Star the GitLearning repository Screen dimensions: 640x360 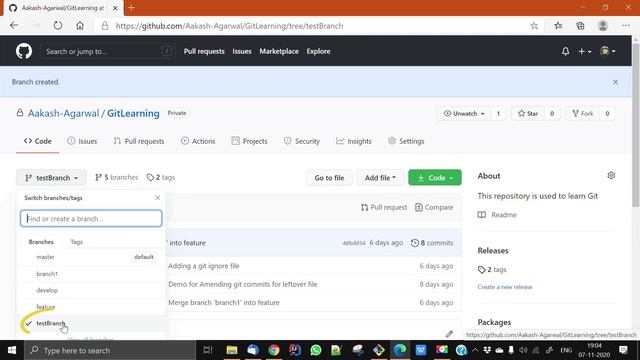click(x=528, y=113)
